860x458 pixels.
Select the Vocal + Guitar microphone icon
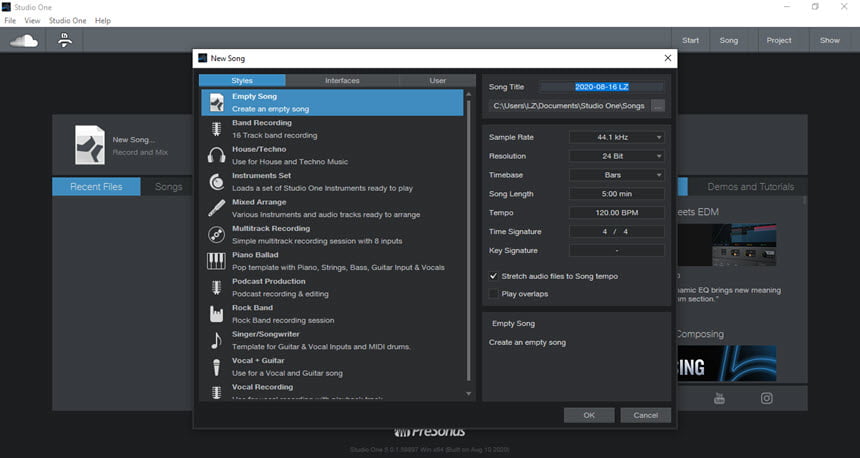[217, 367]
